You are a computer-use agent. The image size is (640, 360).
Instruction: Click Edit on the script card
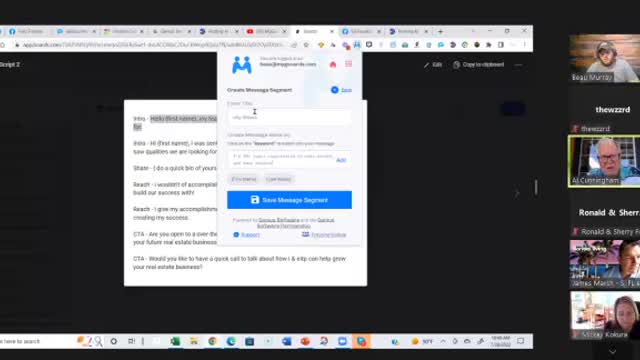click(x=433, y=64)
